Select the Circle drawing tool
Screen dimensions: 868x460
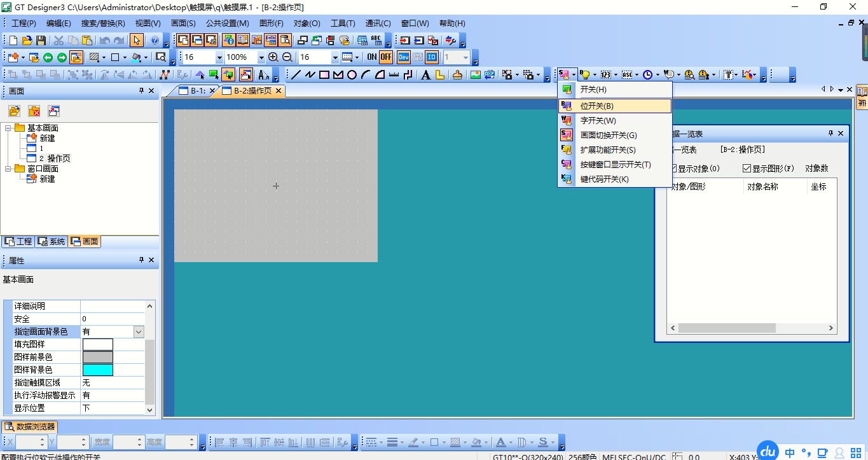pos(352,74)
